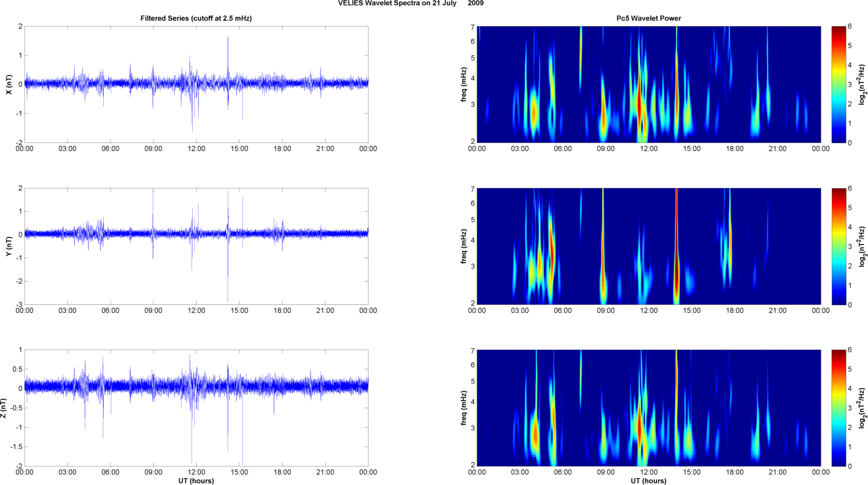This screenshot has width=868, height=485.
Task: Click inside the Y component filtered series plot
Action: click(x=196, y=246)
